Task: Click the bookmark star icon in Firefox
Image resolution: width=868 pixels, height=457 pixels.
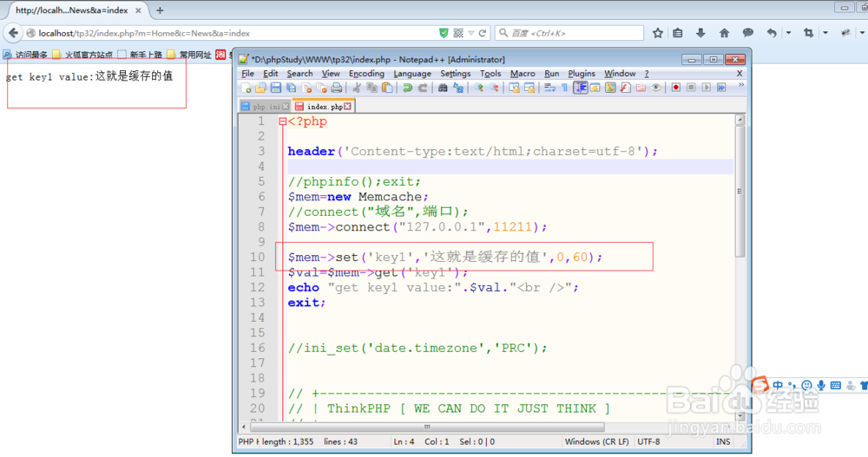Action: [x=658, y=33]
